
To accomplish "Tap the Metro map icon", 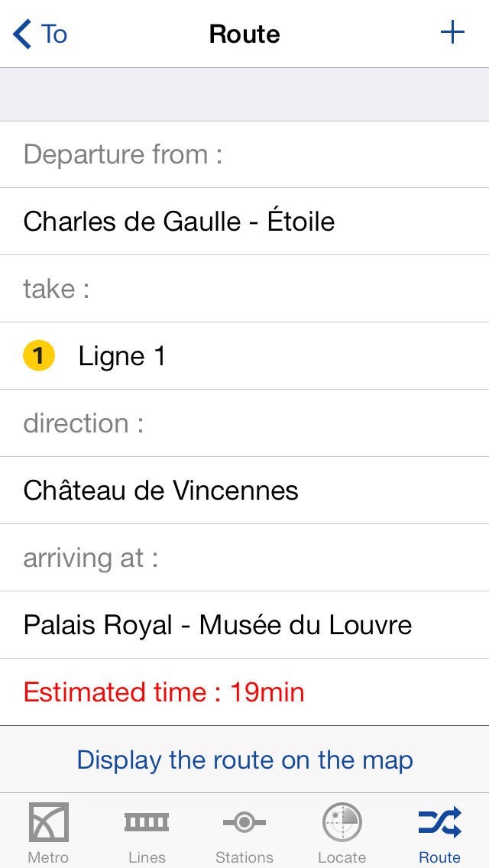I will [49, 822].
